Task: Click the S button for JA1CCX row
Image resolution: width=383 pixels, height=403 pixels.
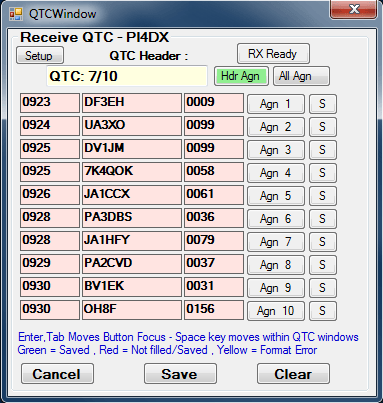Action: click(x=323, y=196)
